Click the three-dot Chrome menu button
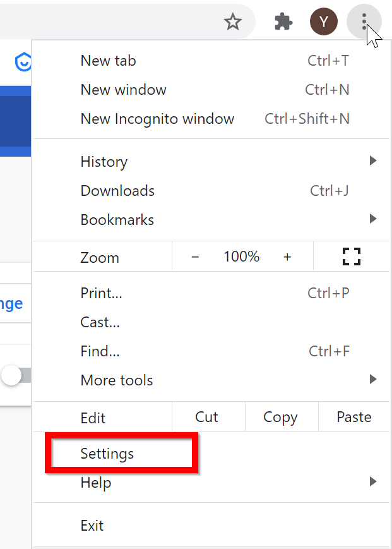The width and height of the screenshot is (392, 549). pyautogui.click(x=364, y=23)
